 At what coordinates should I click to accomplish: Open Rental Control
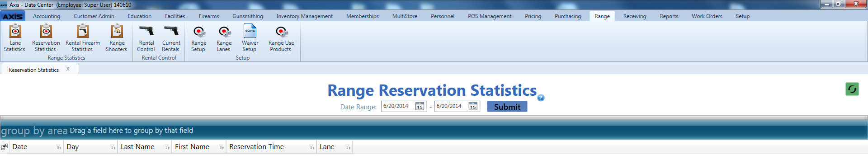tap(146, 38)
